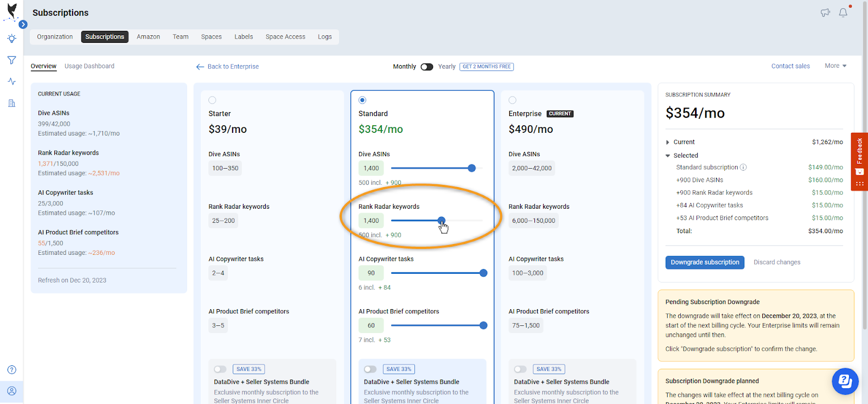Click the Downgrade subscription button

tap(705, 262)
